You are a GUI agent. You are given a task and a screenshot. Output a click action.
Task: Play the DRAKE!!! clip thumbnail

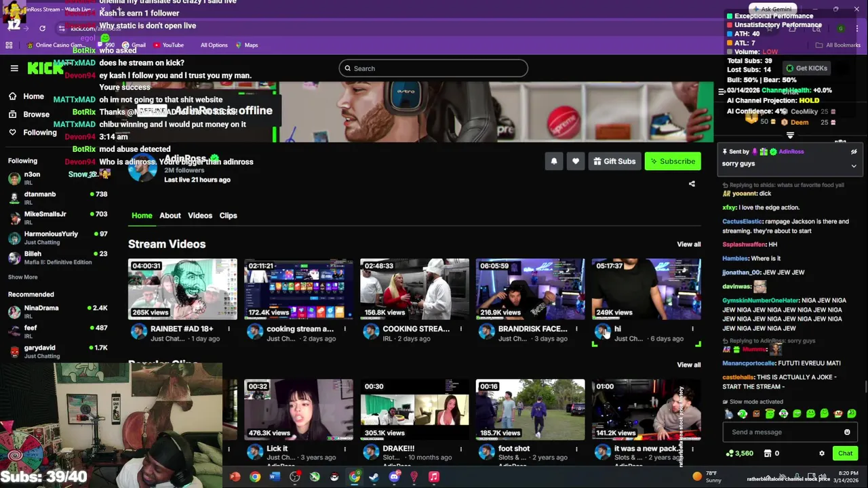coord(414,409)
